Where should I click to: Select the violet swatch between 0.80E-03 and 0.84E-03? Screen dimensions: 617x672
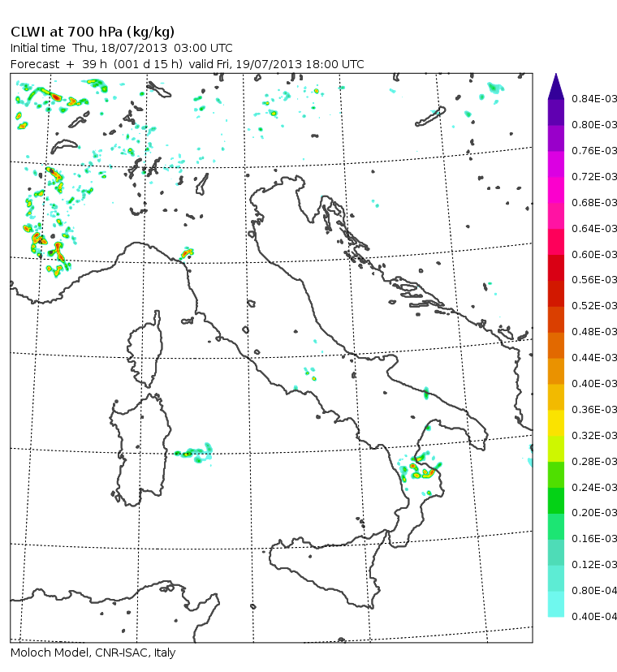pyautogui.click(x=555, y=112)
